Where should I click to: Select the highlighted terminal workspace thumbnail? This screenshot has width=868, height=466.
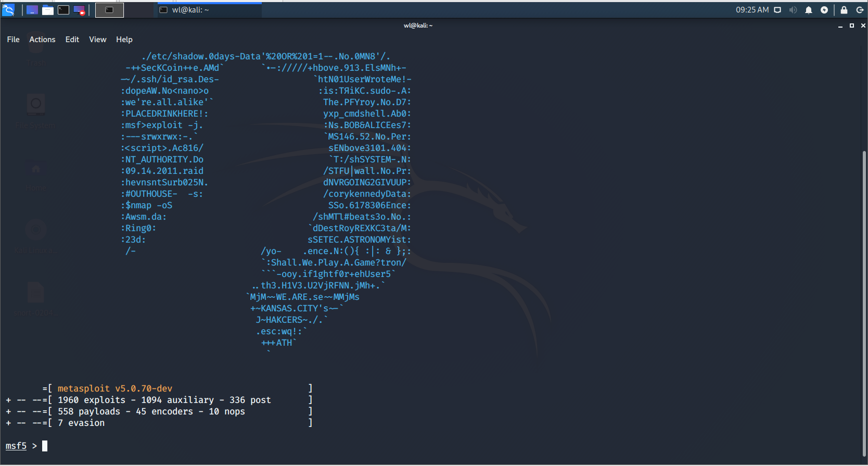point(109,10)
